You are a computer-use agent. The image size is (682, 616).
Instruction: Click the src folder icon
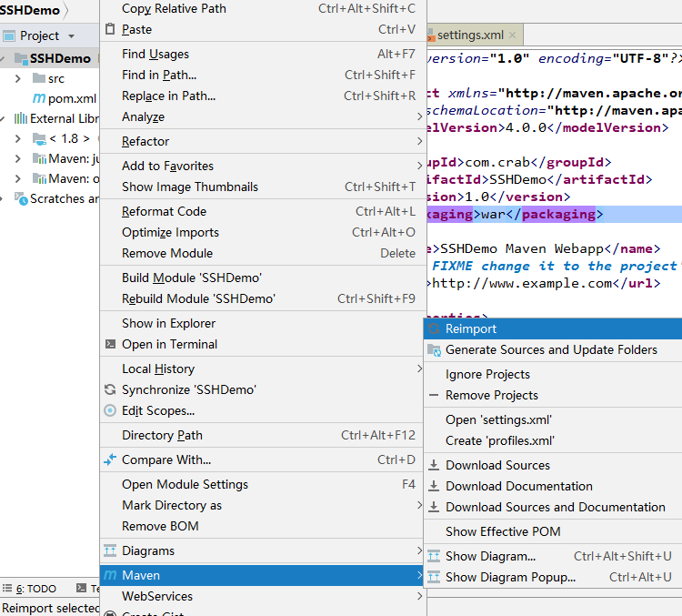(39, 78)
